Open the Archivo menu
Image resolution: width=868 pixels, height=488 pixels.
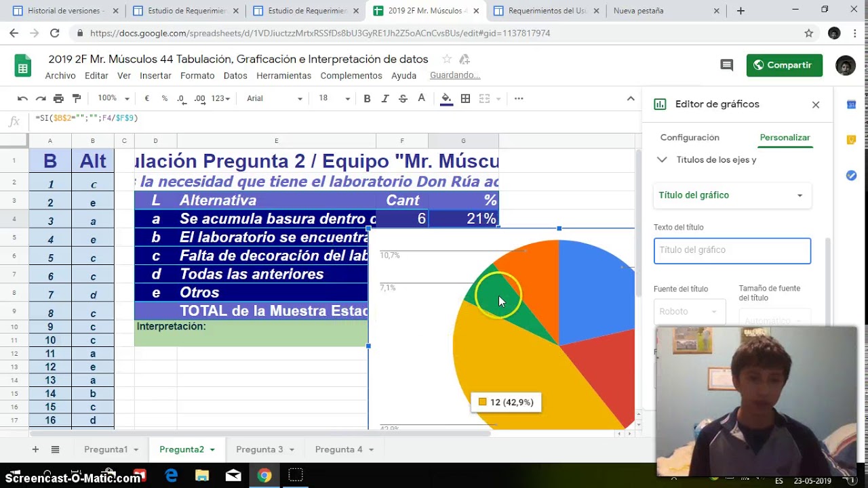pyautogui.click(x=60, y=76)
